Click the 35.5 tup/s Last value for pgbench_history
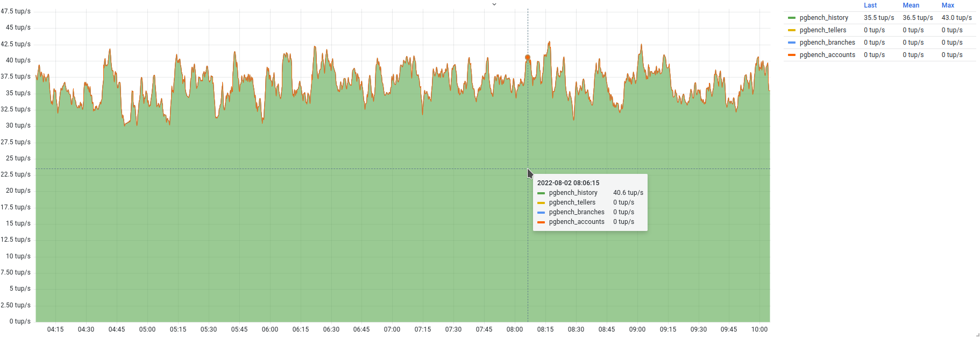Viewport: 980px width, 337px height. click(x=879, y=18)
